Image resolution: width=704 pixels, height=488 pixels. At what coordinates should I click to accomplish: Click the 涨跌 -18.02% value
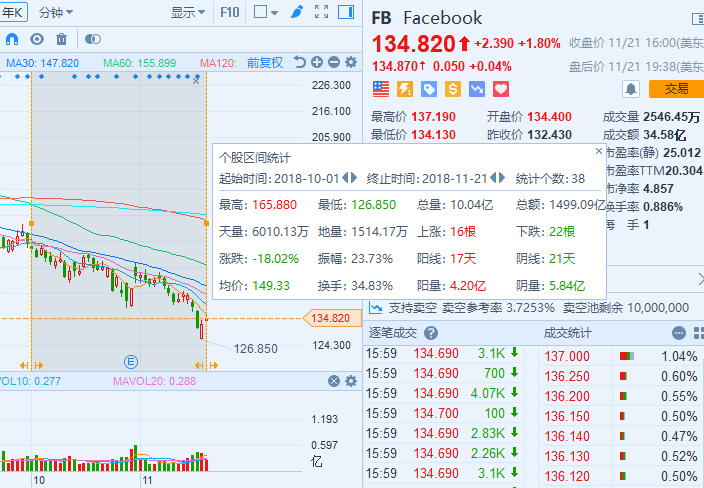tap(276, 259)
